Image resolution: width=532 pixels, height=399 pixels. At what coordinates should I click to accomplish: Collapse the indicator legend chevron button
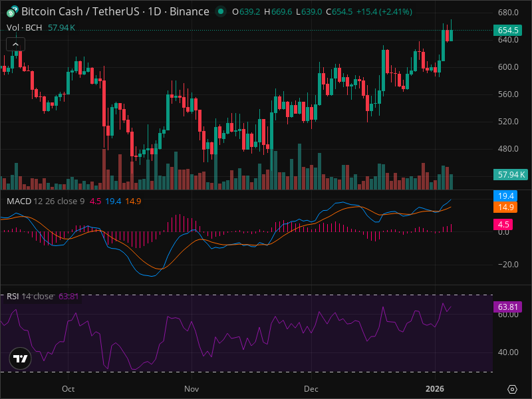(x=15, y=45)
